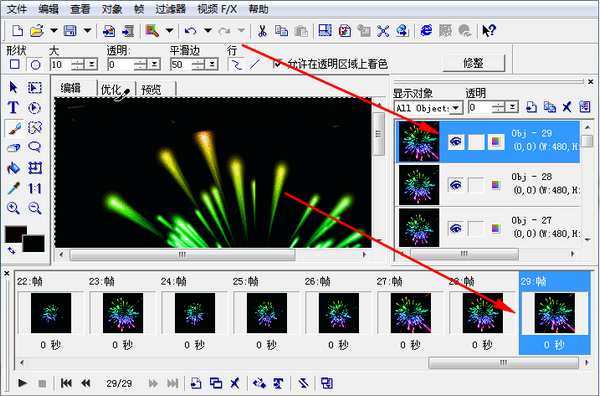Delete frame using the bottom toolbar X icon
The width and height of the screenshot is (600, 396).
click(x=235, y=383)
